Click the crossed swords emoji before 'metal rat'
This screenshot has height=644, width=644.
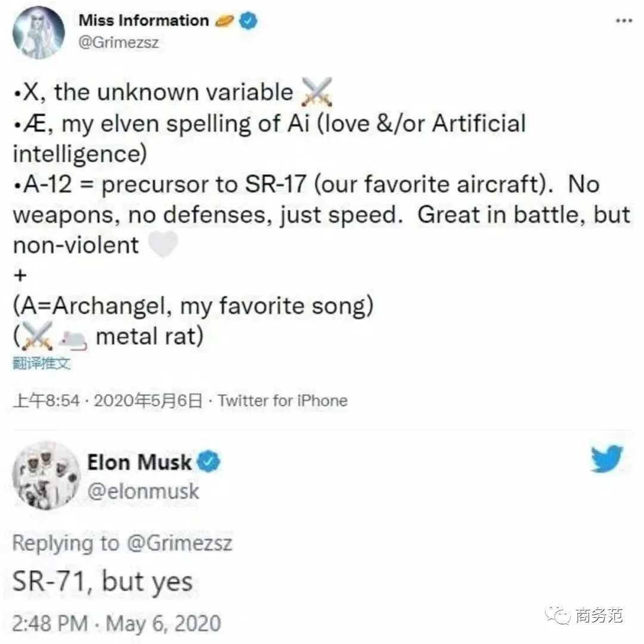tap(36, 338)
